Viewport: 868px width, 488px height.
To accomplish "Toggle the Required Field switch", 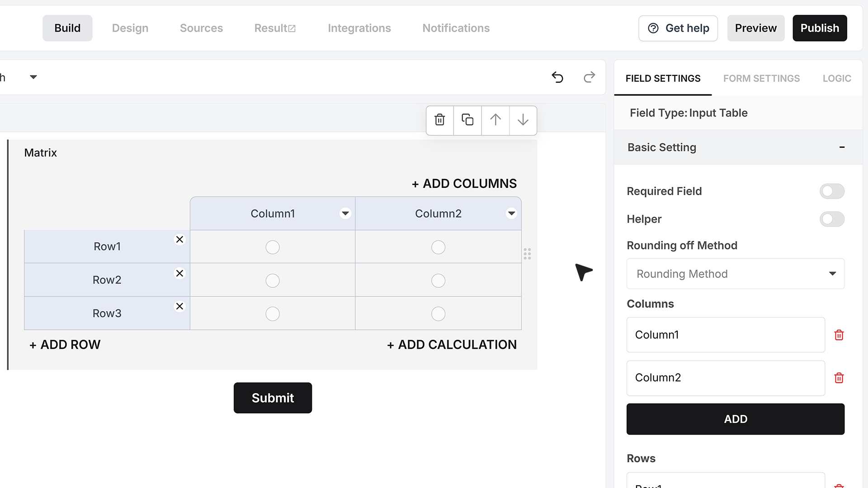I will (832, 191).
